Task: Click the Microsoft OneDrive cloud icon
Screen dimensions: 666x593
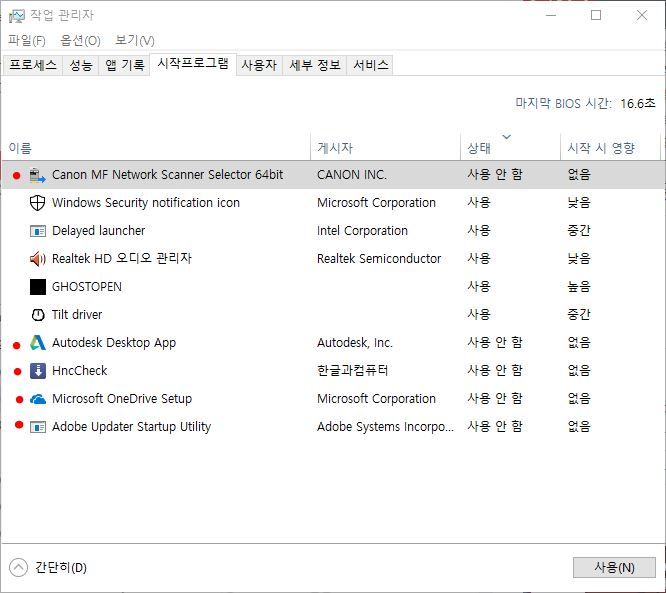Action: tap(38, 399)
